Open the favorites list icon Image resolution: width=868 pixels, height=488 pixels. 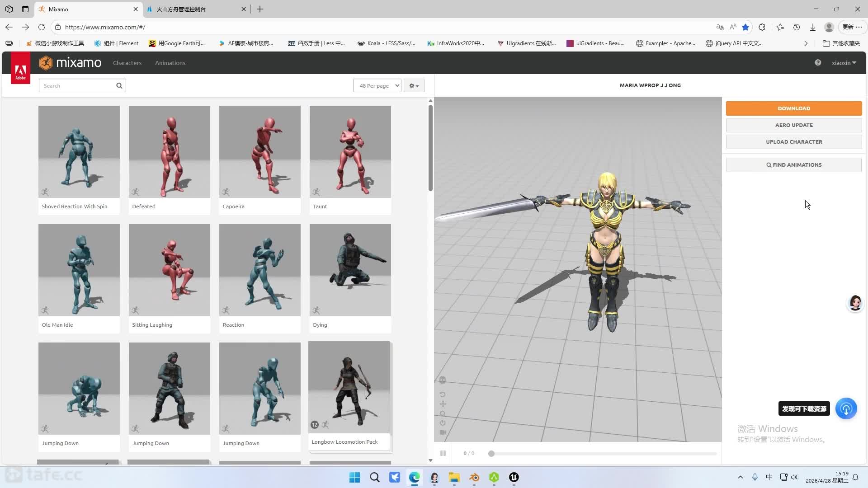pos(780,27)
